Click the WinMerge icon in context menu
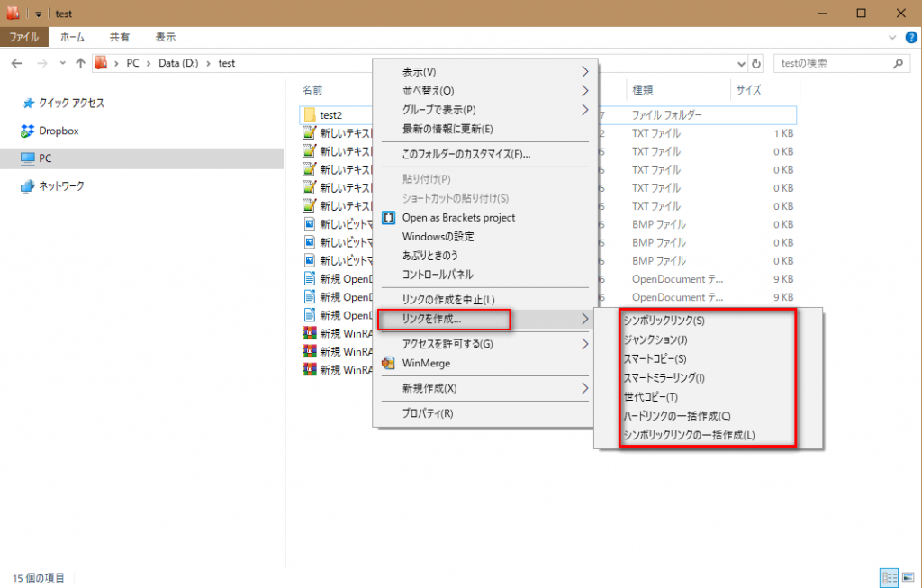The image size is (922, 588). click(x=389, y=363)
